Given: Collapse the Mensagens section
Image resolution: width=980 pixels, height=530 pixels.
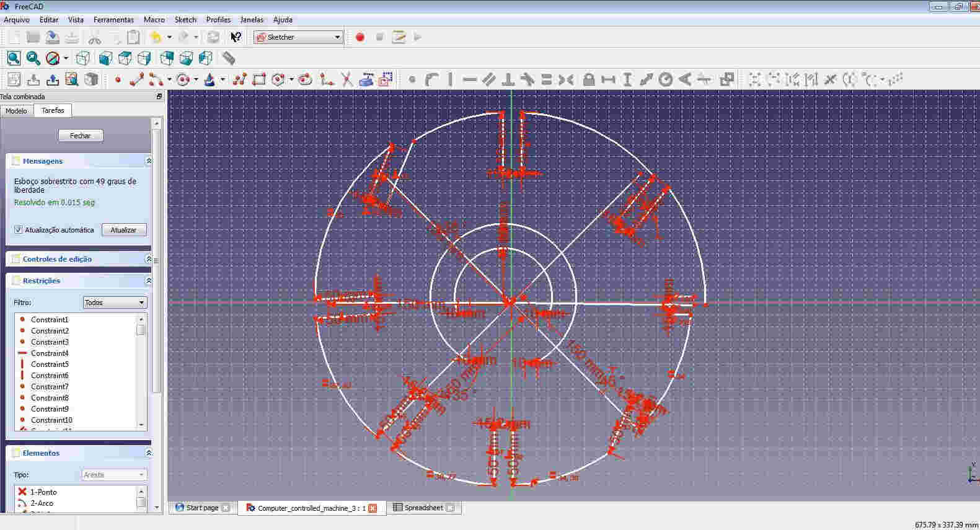Looking at the screenshot, I should [x=148, y=161].
